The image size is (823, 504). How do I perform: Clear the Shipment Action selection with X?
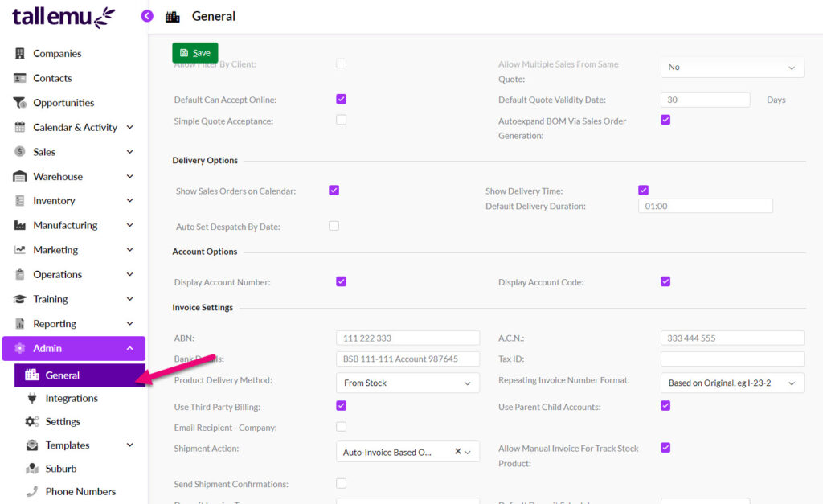[x=457, y=452]
